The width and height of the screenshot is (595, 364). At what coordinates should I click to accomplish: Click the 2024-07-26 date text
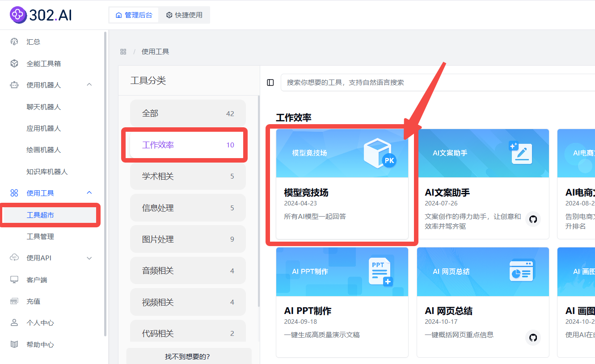coord(441,203)
